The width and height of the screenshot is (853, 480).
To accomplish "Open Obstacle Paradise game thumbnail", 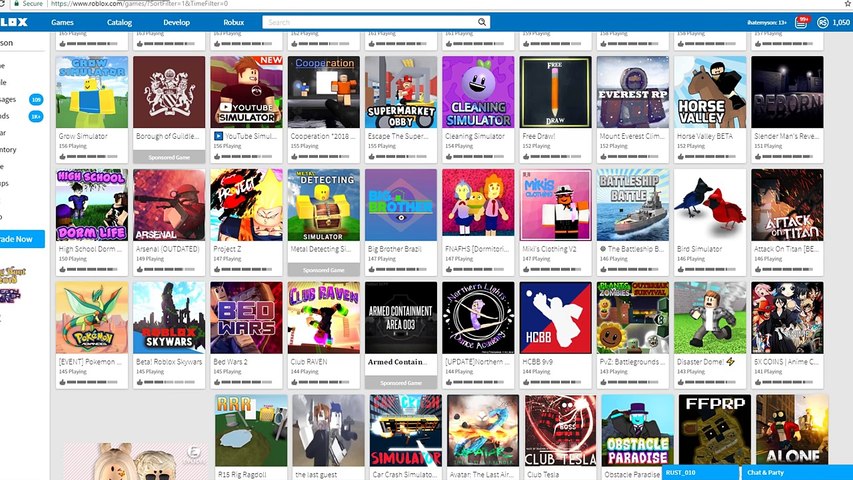I will point(638,430).
